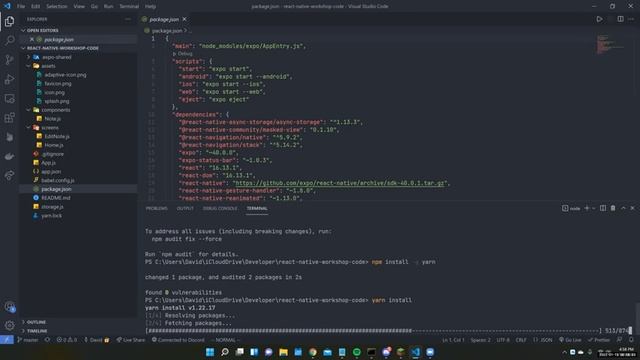Click the master branch in status bar
This screenshot has height=360, width=640.
[x=28, y=340]
